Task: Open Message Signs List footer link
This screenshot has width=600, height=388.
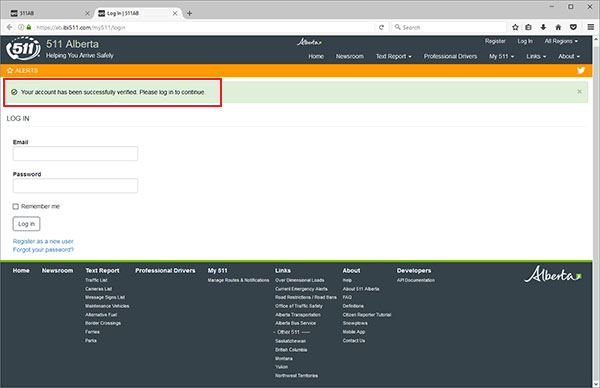Action: click(105, 297)
